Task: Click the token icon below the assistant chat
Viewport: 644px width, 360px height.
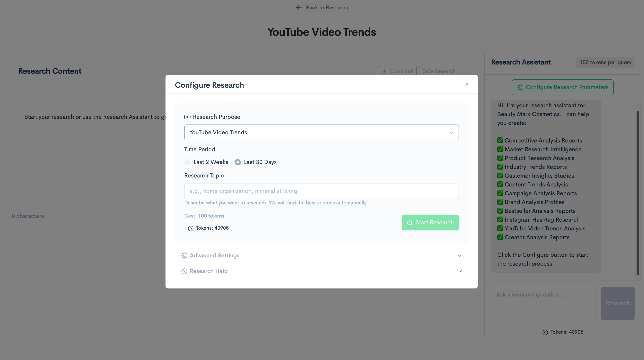Action: [x=545, y=332]
